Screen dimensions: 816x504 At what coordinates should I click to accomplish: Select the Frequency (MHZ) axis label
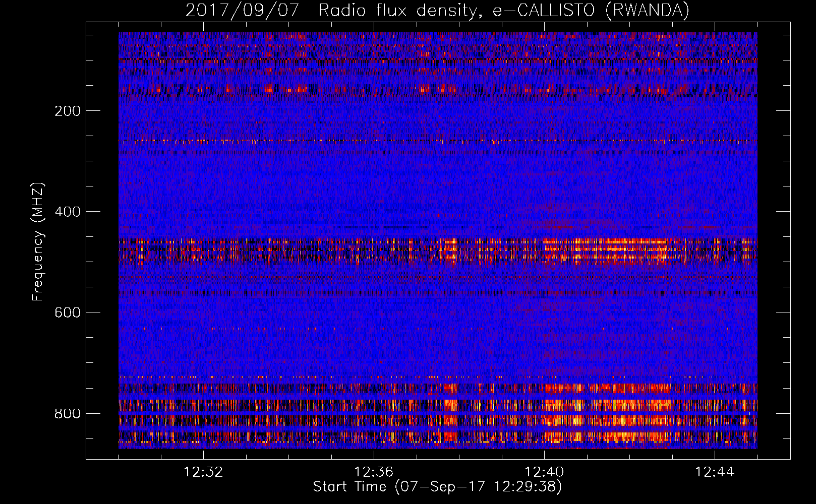coord(38,242)
